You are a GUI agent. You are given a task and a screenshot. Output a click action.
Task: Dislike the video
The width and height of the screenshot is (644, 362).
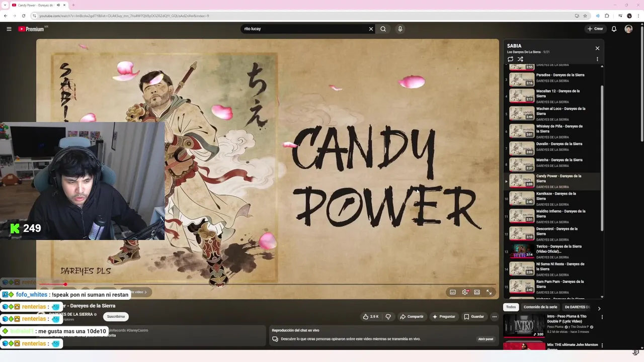pos(388,317)
